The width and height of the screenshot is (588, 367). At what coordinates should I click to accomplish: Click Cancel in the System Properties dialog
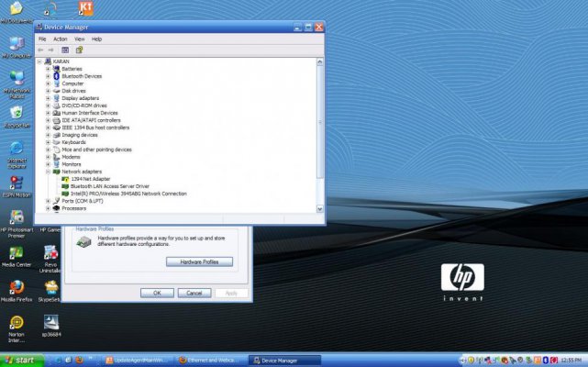click(x=194, y=293)
